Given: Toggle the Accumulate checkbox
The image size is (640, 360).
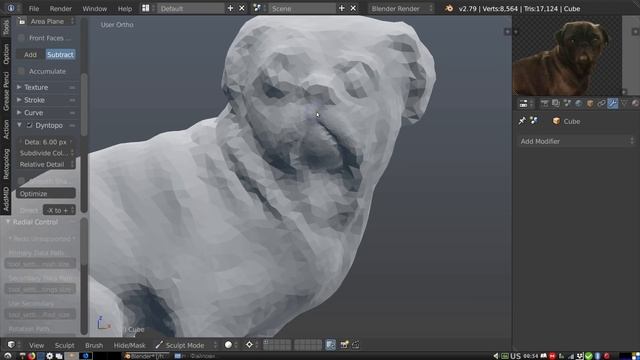Looking at the screenshot, I should click(x=21, y=71).
